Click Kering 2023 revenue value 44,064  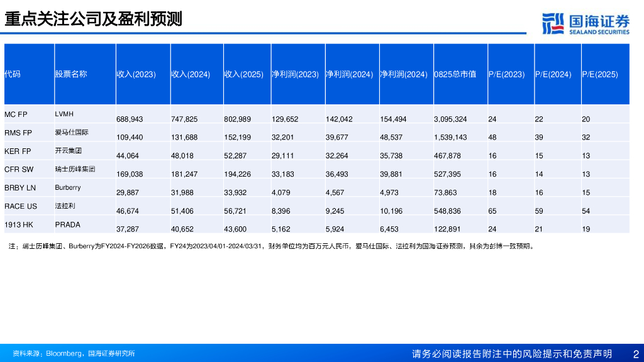click(x=127, y=156)
